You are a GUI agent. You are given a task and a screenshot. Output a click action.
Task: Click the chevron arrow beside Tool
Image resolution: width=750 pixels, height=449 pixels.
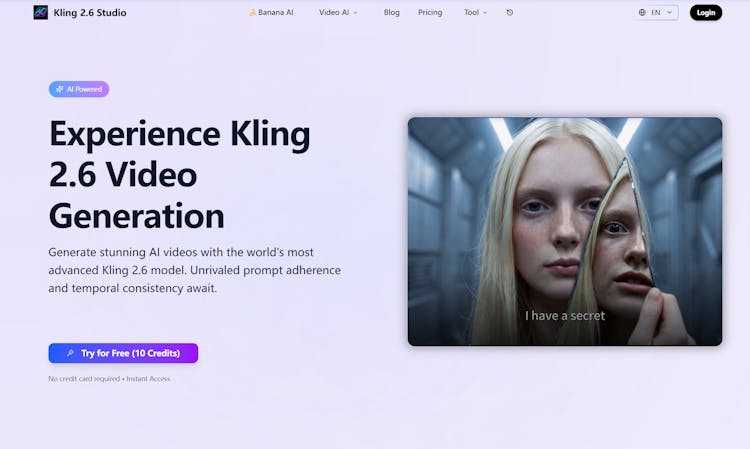pos(485,13)
